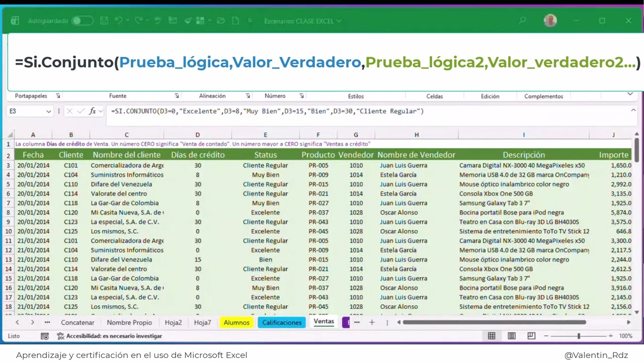Switch to the Hoja2 sheet tab
644x362 pixels.
[x=173, y=323]
